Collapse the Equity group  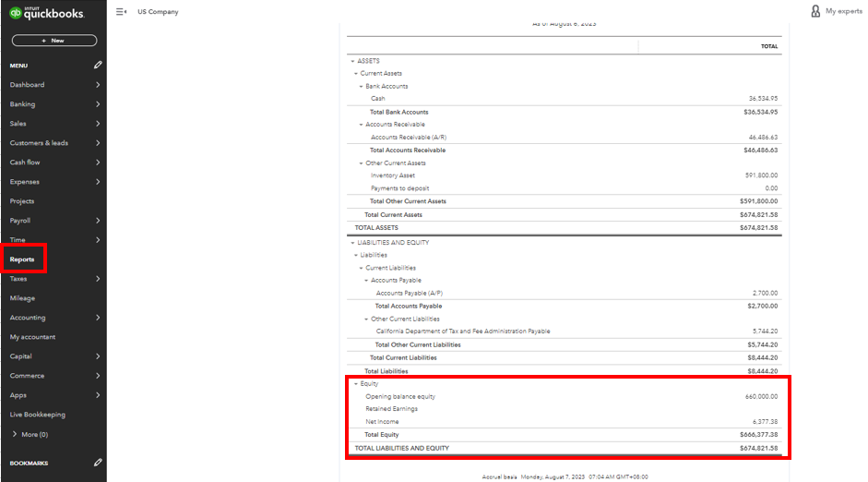(356, 383)
